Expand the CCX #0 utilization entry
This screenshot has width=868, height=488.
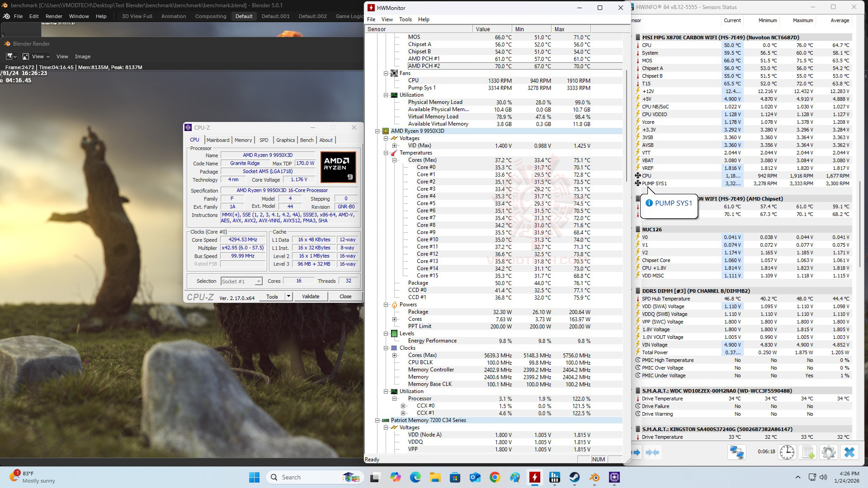pos(403,406)
